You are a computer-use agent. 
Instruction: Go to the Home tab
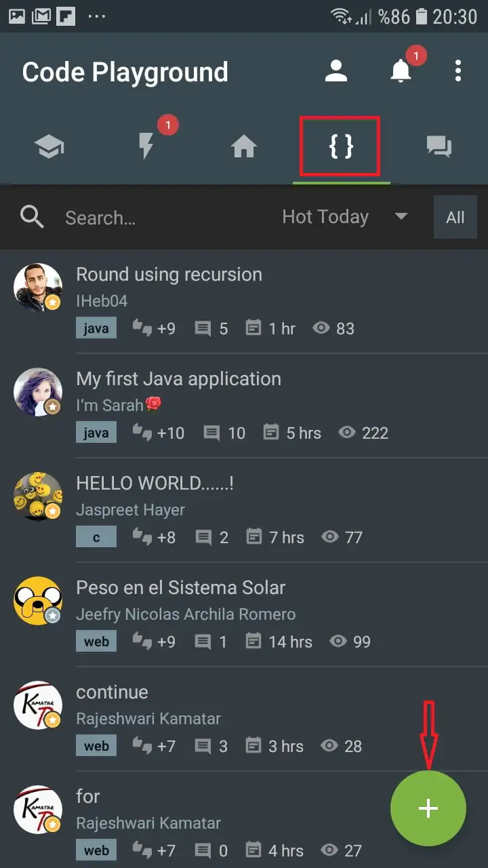tap(244, 146)
